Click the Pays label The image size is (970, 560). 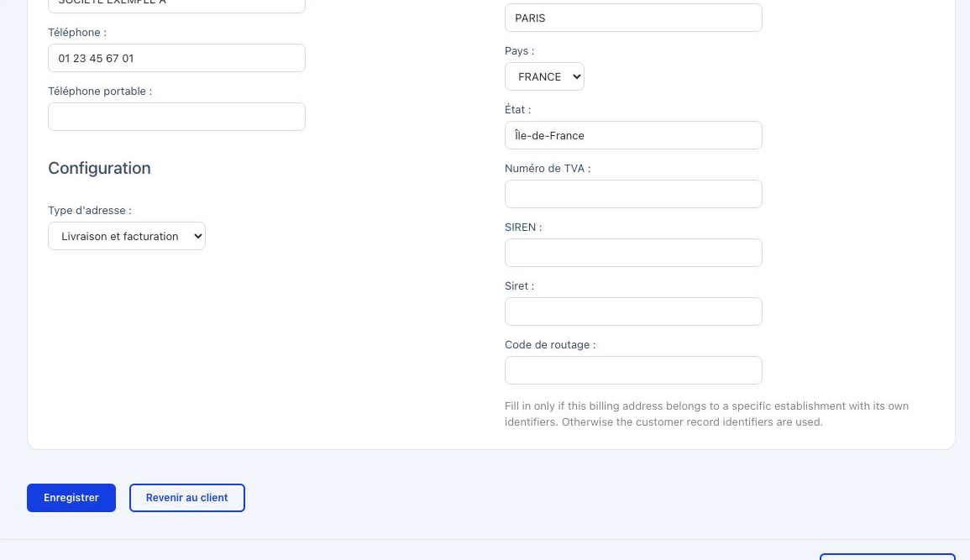pos(520,50)
